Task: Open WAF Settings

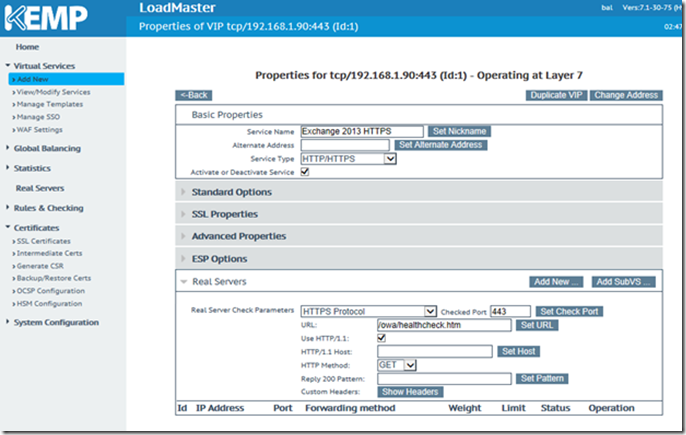Action: pyautogui.click(x=39, y=130)
